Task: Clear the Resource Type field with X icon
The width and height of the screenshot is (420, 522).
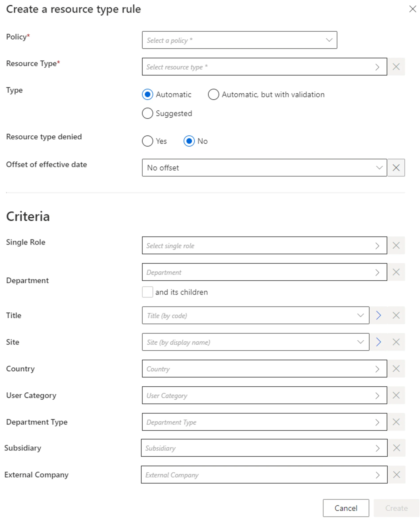Action: coord(396,66)
